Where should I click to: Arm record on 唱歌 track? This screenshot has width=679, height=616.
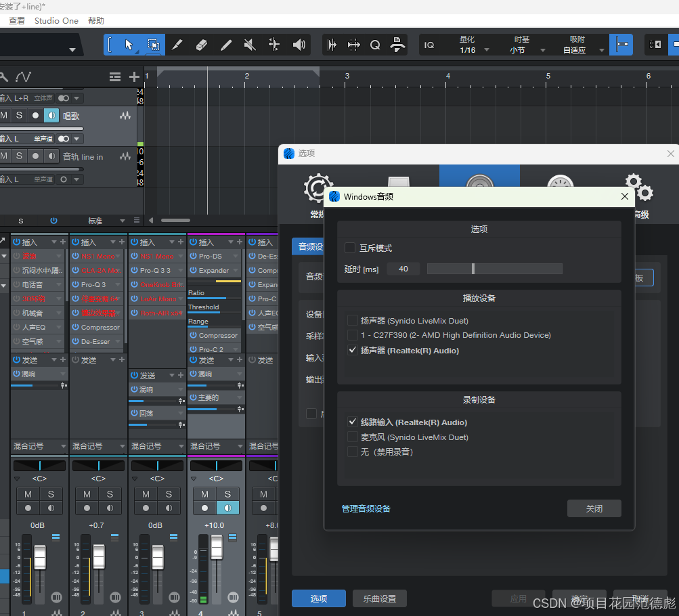click(35, 116)
